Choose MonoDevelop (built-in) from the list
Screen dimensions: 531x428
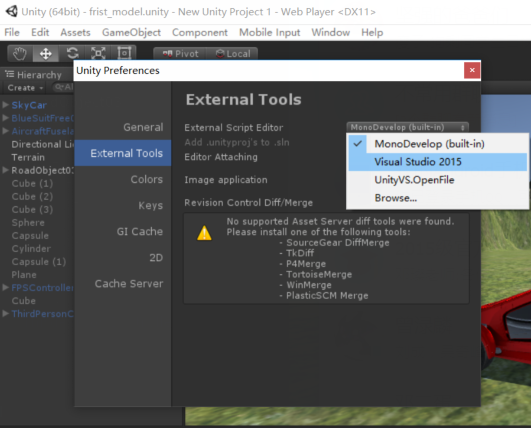pyautogui.click(x=438, y=144)
